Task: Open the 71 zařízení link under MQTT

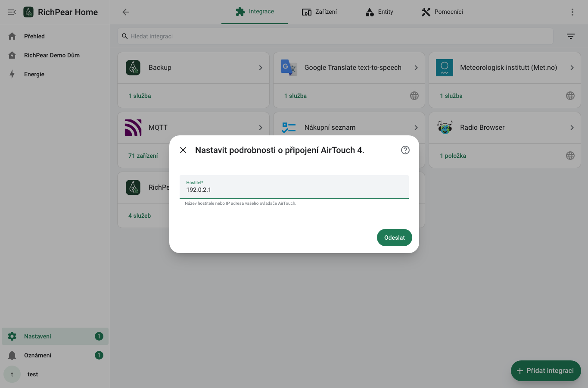Action: [x=143, y=156]
